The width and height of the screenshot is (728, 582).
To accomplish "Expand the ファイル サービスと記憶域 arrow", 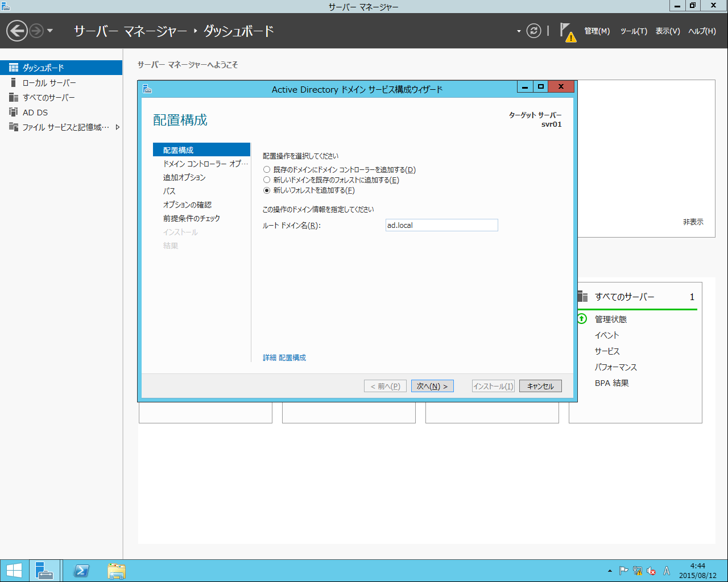I will pos(118,127).
